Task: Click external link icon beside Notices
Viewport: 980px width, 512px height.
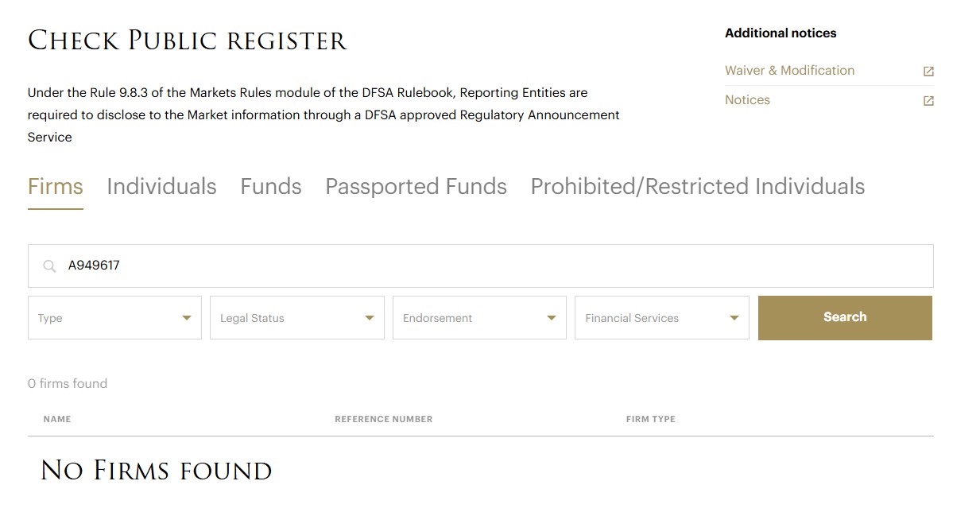Action: 928,101
